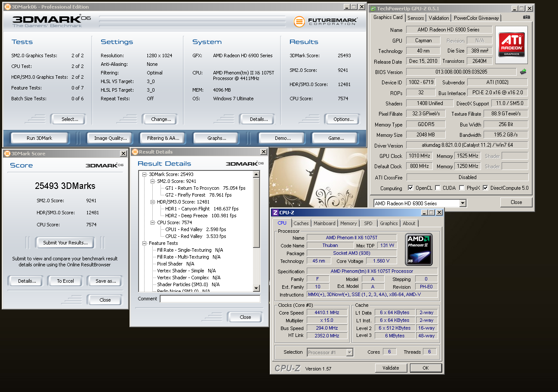
Task: Select the Pixel Shader N/A row
Action: pos(176,264)
